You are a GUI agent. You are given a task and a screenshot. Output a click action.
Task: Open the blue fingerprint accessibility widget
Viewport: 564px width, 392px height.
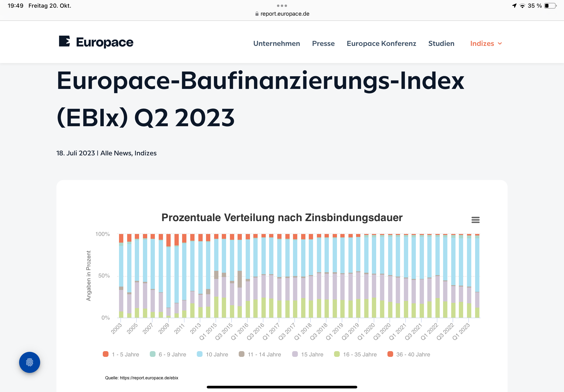29,363
